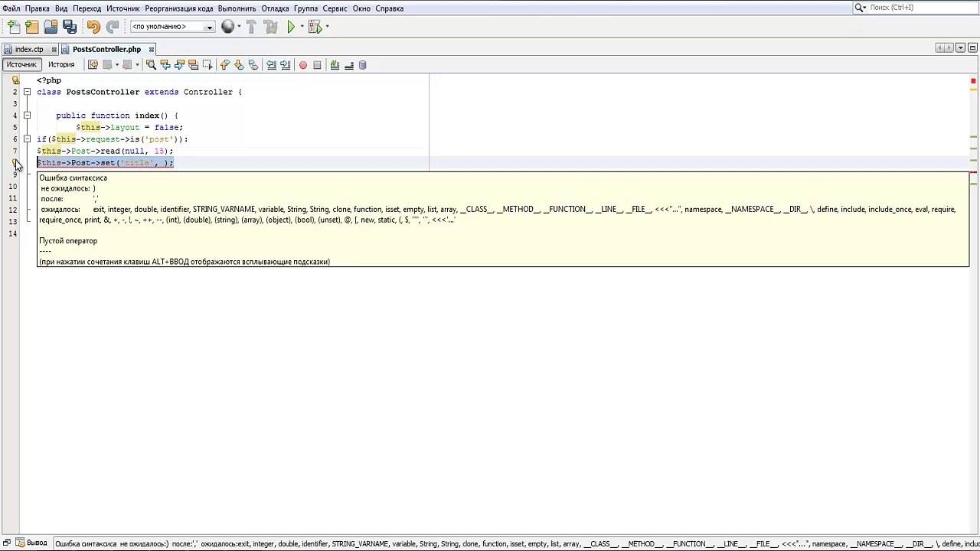This screenshot has width=980, height=551.
Task: Switch editor to История view
Action: click(x=61, y=65)
